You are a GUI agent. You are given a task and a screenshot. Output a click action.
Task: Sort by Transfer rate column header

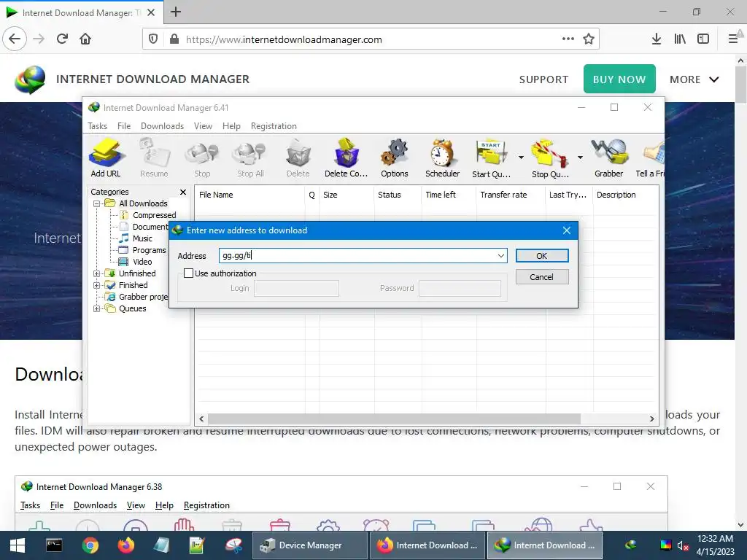click(510, 195)
